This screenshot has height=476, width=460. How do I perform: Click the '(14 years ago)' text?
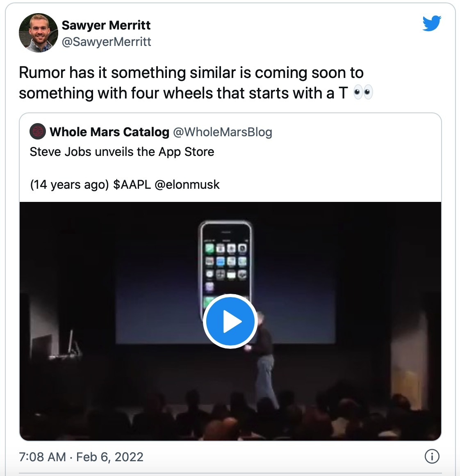[69, 185]
